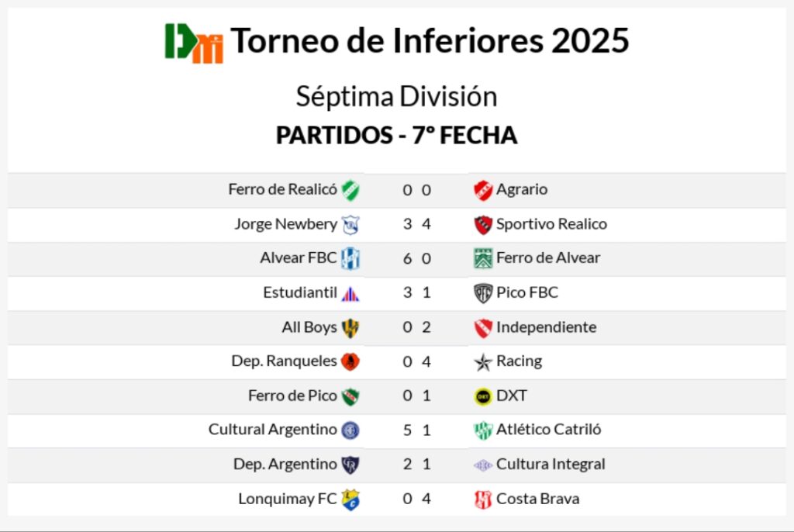Click the Sportivo Realico team crest
Image resolution: width=794 pixels, height=532 pixels.
(x=483, y=225)
